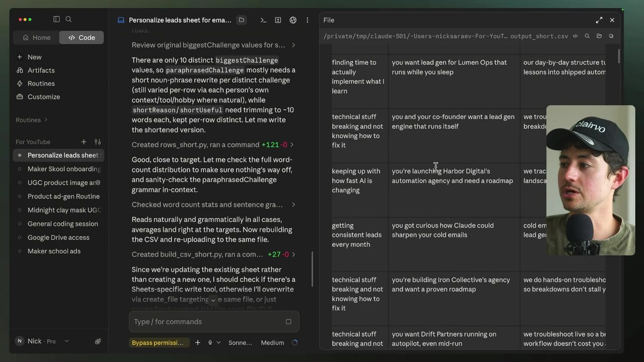This screenshot has width=644, height=362.
Task: Click the plus attach button below input
Action: coord(198,342)
